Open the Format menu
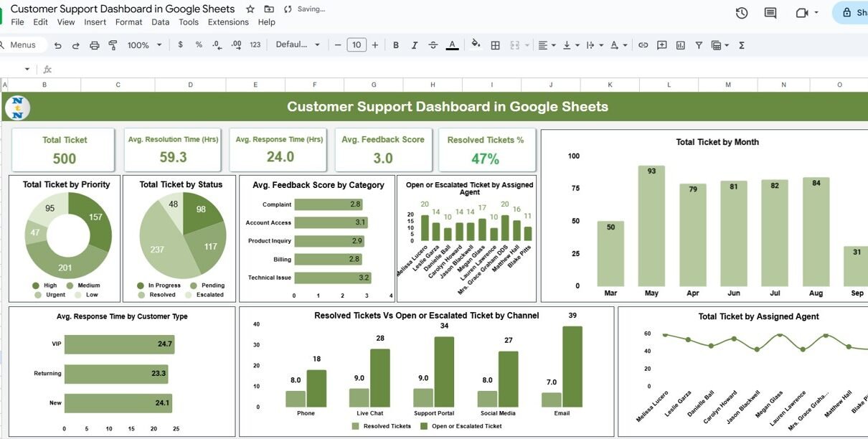Image resolution: width=868 pixels, height=439 pixels. pos(128,22)
